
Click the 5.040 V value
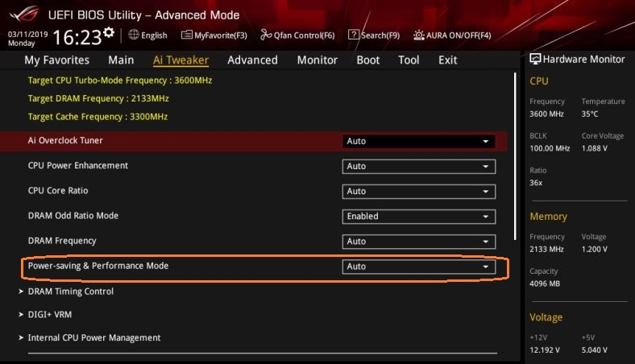pyautogui.click(x=595, y=350)
